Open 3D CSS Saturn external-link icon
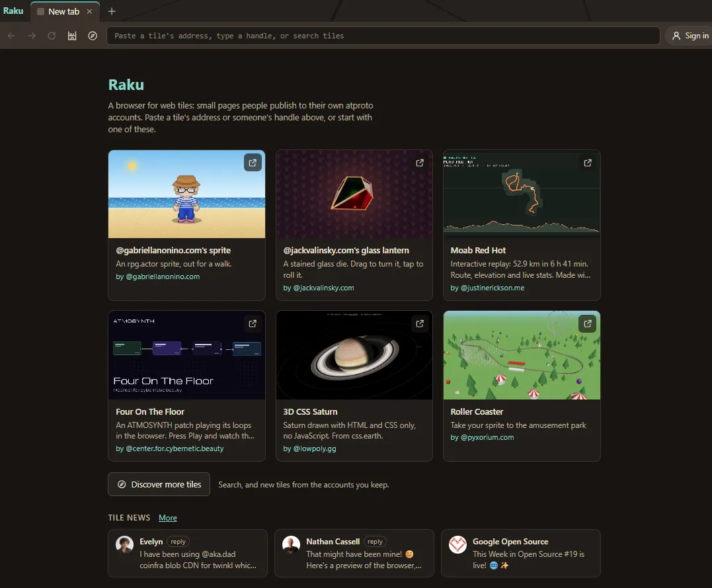 pos(420,323)
